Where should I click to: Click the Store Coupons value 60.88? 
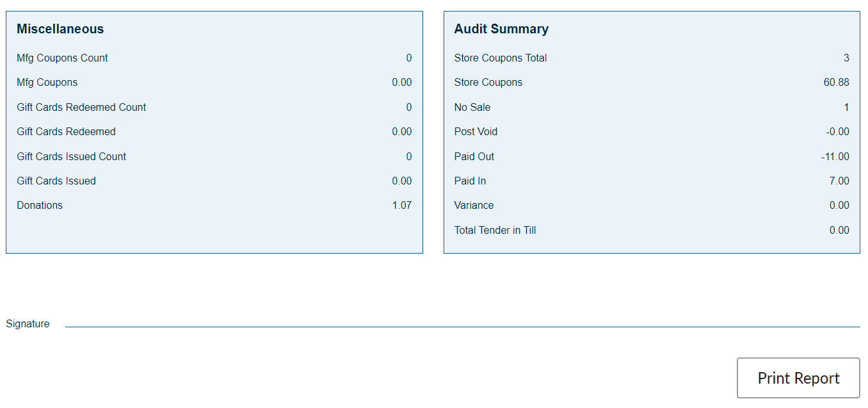pos(836,82)
